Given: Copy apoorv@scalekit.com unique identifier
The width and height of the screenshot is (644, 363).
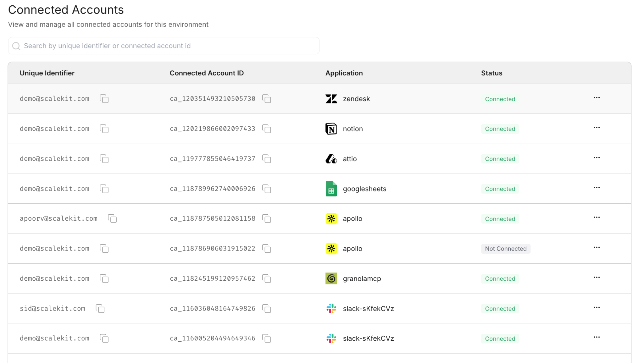Looking at the screenshot, I should click(x=112, y=219).
